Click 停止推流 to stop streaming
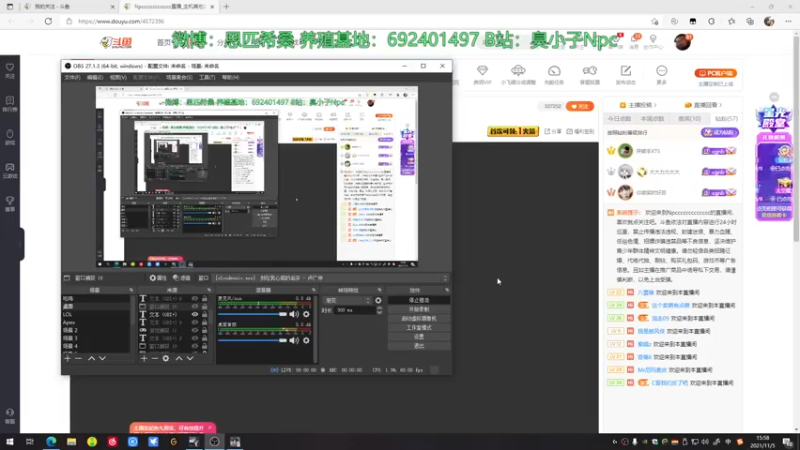800x450 pixels. pyautogui.click(x=419, y=301)
